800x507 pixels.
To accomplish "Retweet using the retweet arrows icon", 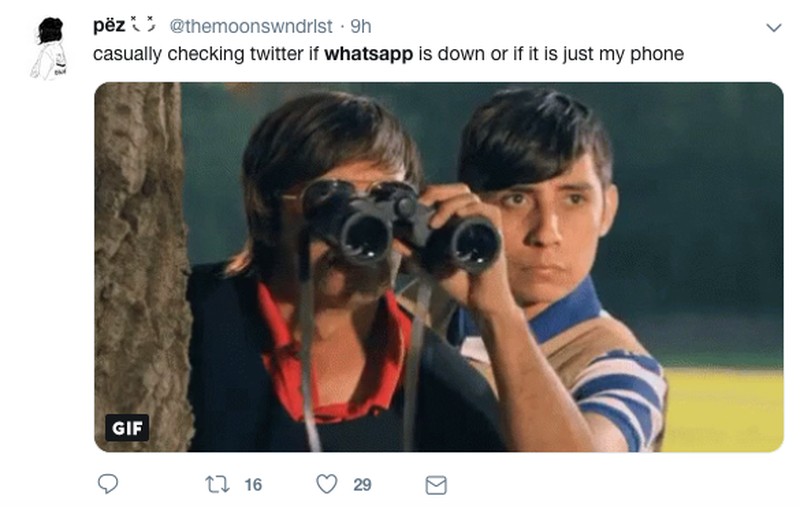I will pos(217,484).
